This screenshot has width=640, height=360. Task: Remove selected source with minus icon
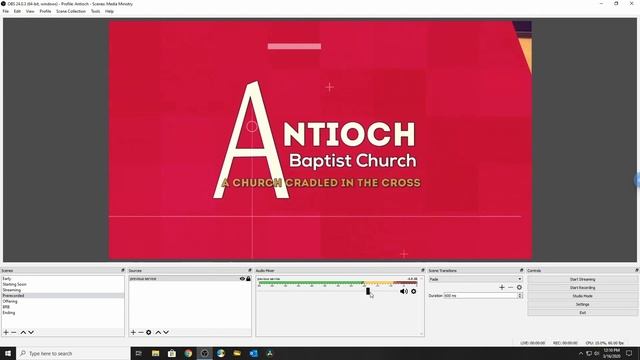pos(141,332)
